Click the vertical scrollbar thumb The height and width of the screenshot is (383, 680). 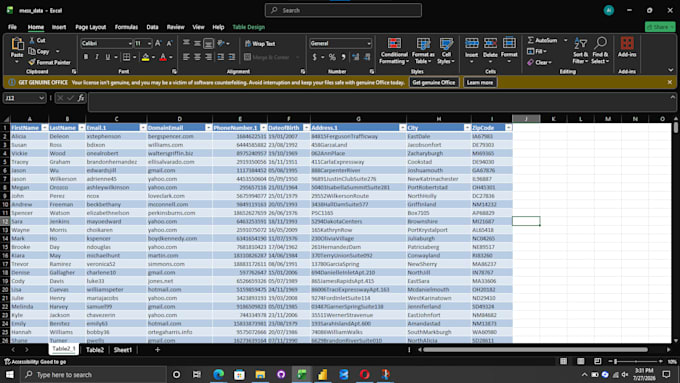676,128
